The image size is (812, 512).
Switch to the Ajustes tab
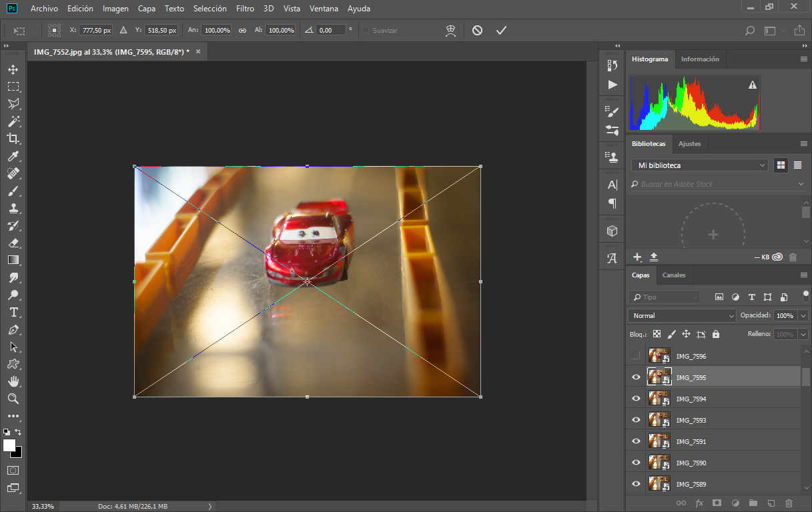(689, 144)
